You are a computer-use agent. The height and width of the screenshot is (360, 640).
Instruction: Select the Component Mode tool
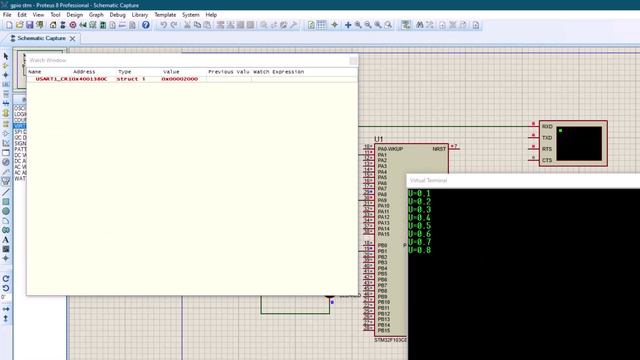[6, 66]
